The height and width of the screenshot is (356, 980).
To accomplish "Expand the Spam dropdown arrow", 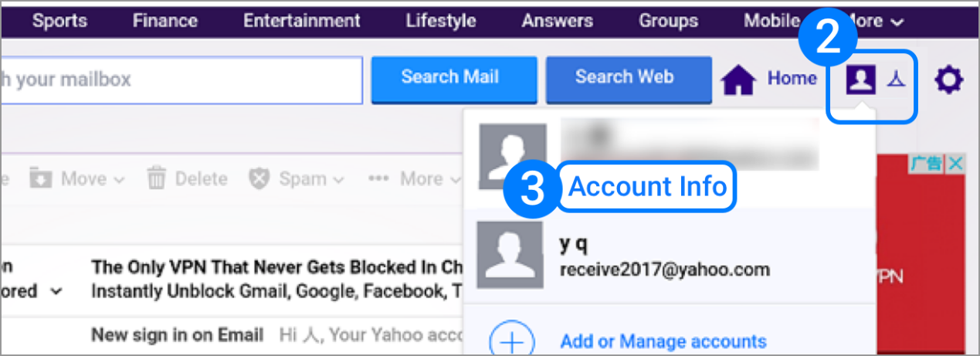I will [338, 180].
